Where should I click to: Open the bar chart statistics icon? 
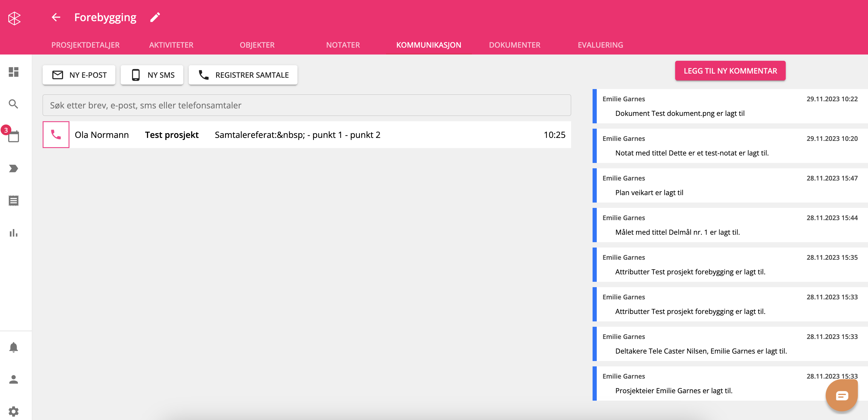coord(13,233)
